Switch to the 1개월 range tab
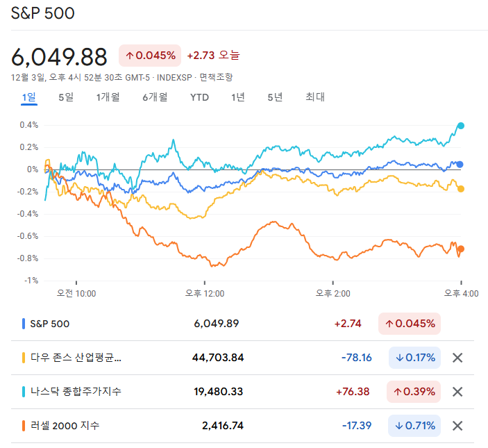Screen dimensions: 488x448 [108, 97]
